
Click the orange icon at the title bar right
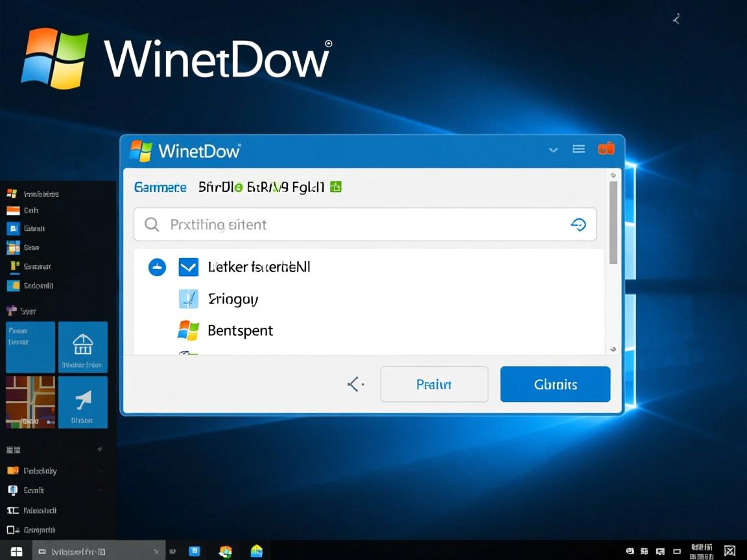pos(606,148)
